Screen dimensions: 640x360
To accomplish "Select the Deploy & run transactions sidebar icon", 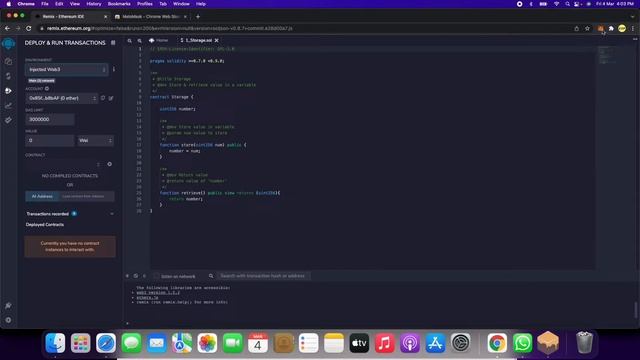I will [8, 91].
